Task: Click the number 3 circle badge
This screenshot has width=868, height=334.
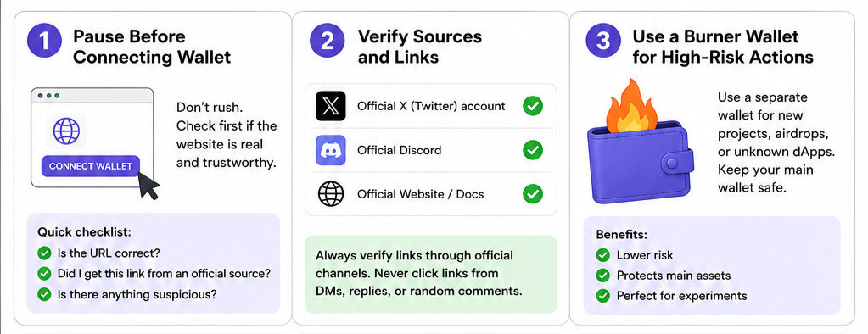Action: (603, 41)
